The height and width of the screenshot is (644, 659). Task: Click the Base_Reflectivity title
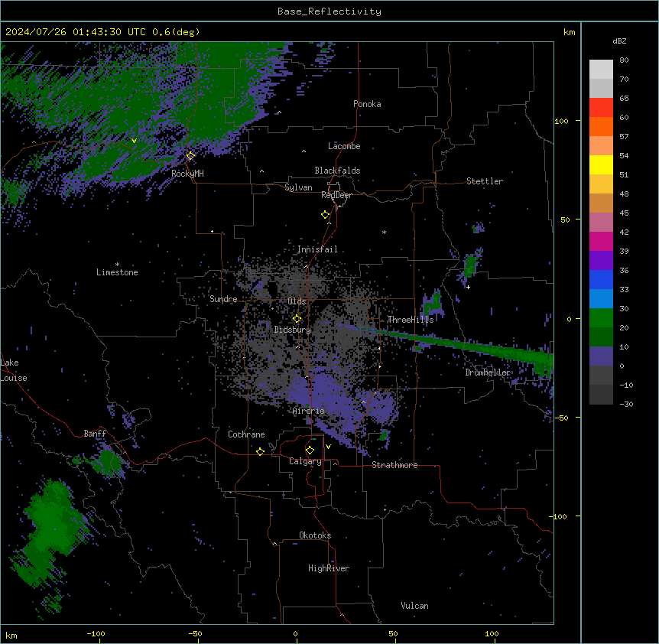click(x=329, y=11)
